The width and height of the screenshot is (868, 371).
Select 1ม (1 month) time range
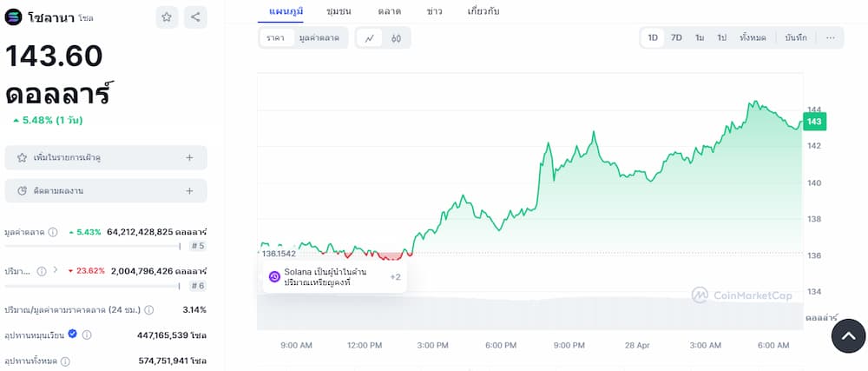tap(700, 37)
